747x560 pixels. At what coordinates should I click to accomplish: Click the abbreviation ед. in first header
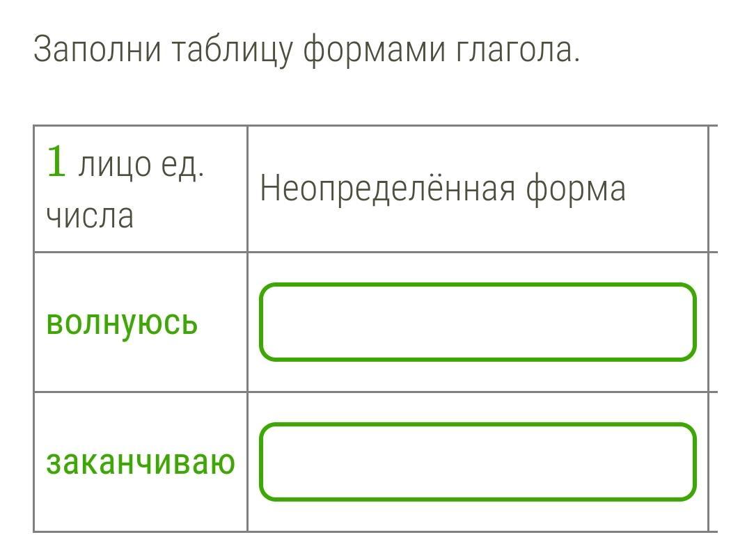click(x=183, y=166)
